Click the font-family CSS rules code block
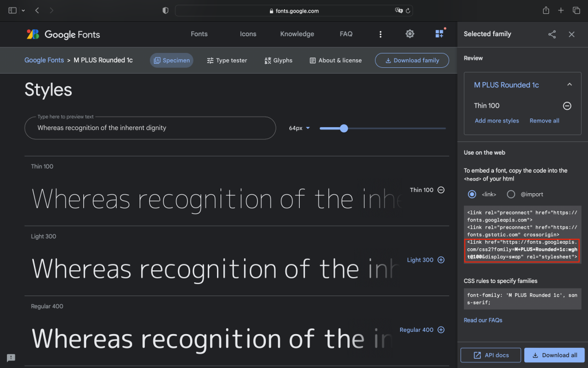This screenshot has width=588, height=368. point(523,298)
